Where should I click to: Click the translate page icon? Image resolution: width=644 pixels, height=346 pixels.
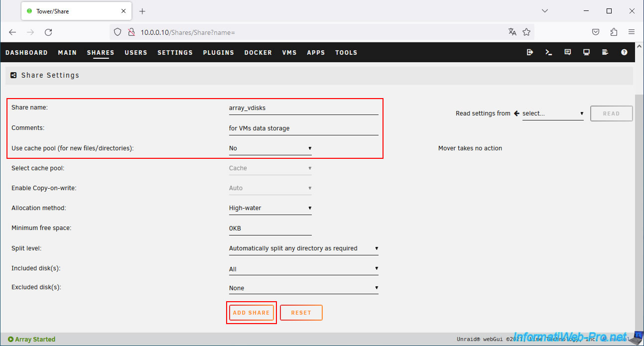pyautogui.click(x=513, y=32)
